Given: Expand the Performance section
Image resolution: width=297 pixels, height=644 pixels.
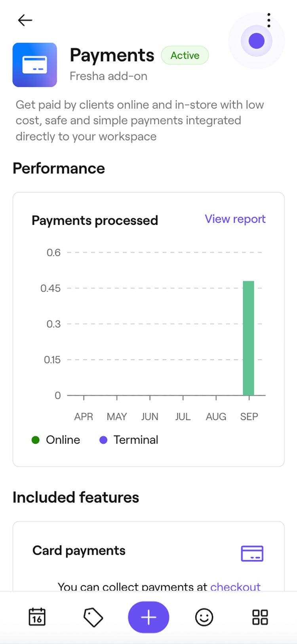Looking at the screenshot, I should (59, 168).
